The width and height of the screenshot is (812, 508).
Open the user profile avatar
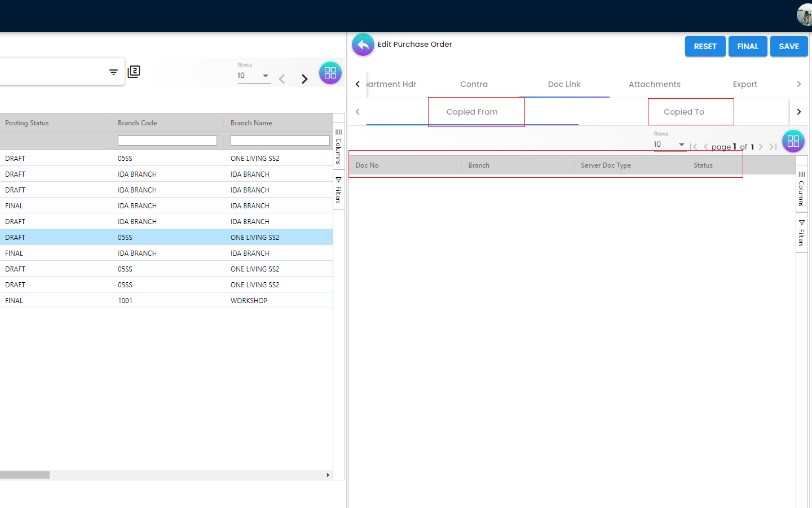[x=805, y=15]
